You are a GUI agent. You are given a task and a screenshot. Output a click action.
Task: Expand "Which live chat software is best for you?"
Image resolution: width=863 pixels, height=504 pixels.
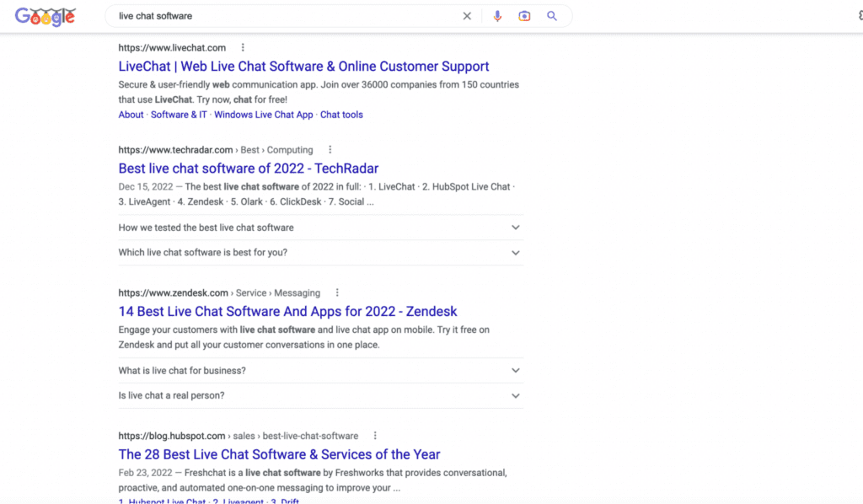click(320, 253)
